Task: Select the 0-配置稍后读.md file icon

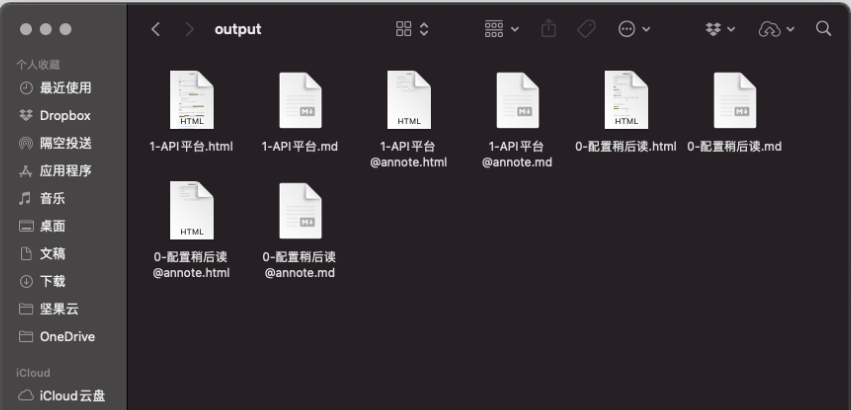Action: [735, 100]
